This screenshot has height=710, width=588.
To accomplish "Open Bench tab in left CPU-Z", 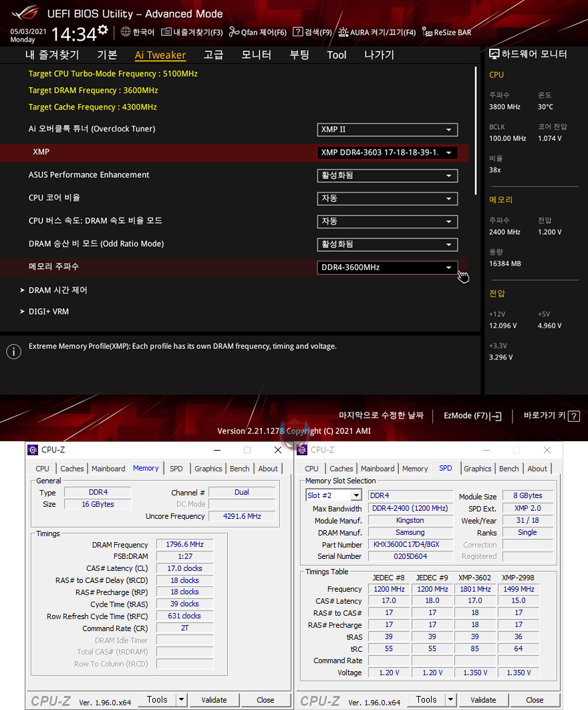I will tap(239, 469).
